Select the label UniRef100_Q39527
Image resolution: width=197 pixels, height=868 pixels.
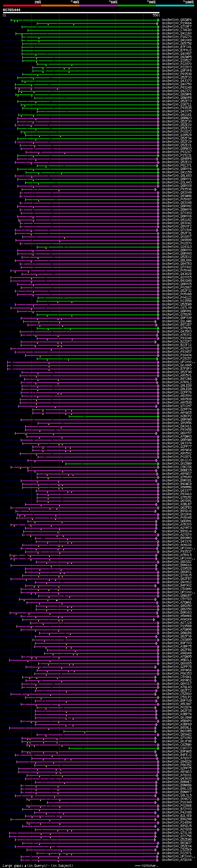(x=177, y=60)
